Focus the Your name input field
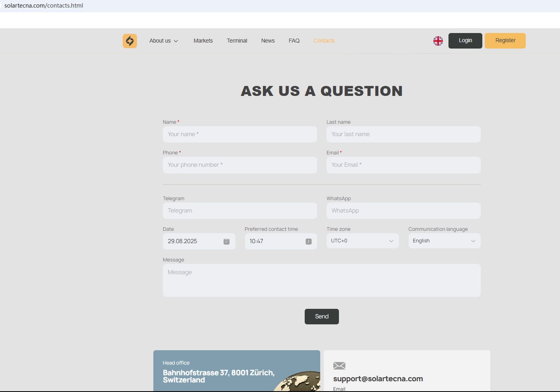Image resolution: width=560 pixels, height=392 pixels. [239, 135]
